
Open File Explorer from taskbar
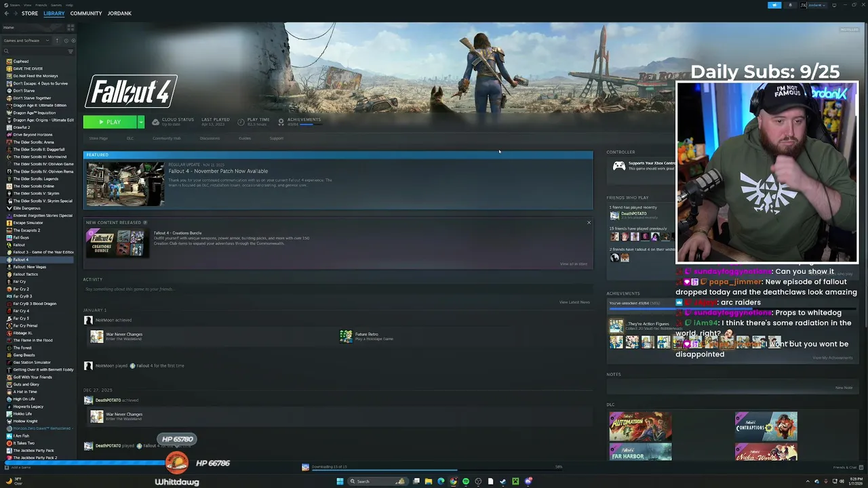429,481
